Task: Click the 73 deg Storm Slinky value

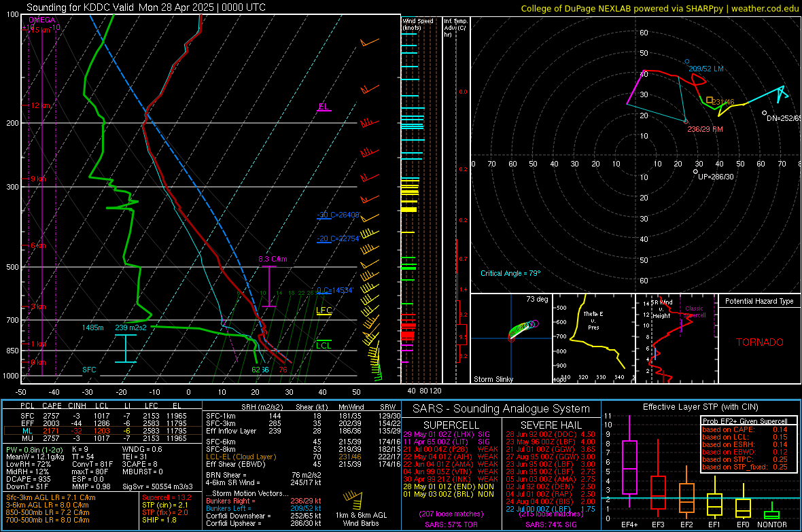Action: (x=537, y=299)
